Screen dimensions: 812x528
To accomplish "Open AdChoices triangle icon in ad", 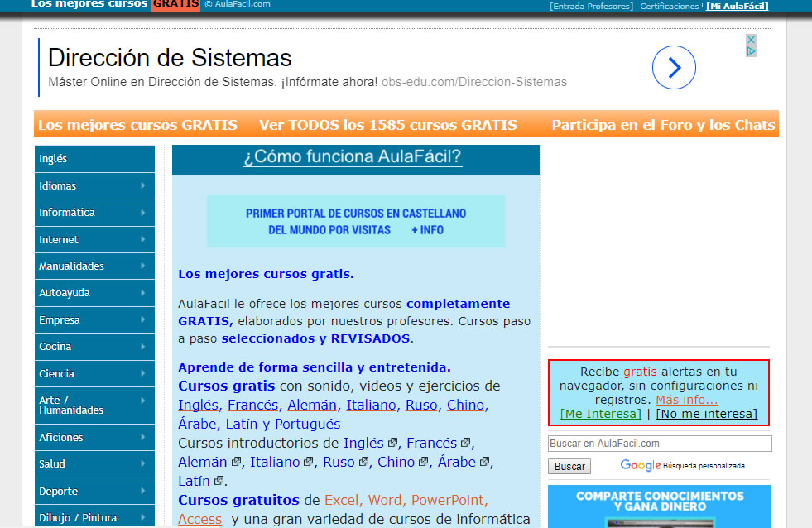I will coord(751,51).
